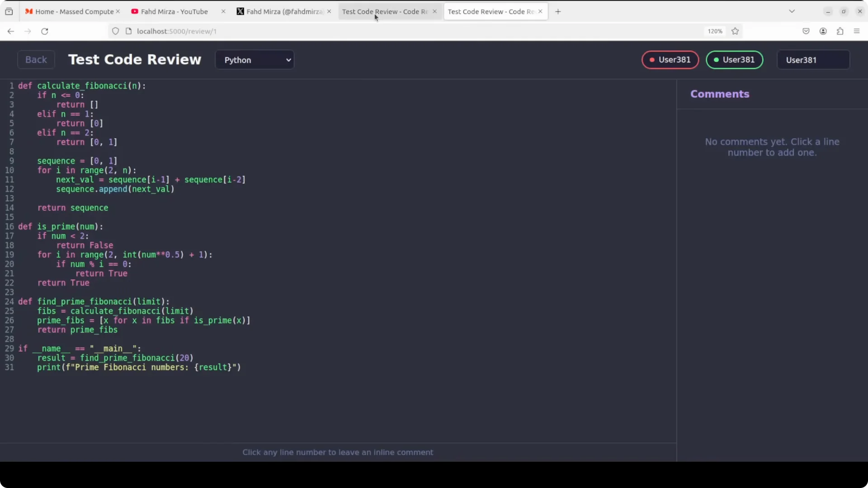Click the 120% zoom level indicator
Viewport: 868px width, 488px height.
[x=715, y=31]
